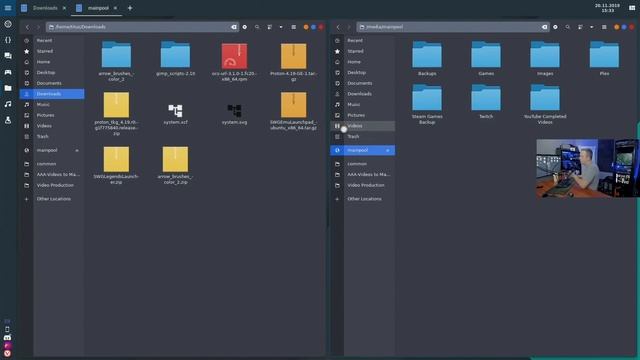Open the flask icon in left dock
The width and height of the screenshot is (640, 360).
pos(8,120)
